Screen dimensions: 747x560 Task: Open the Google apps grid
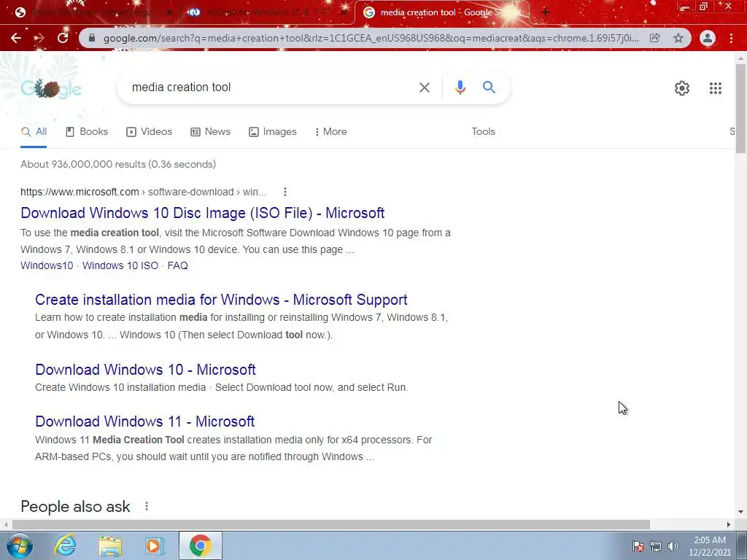[715, 88]
